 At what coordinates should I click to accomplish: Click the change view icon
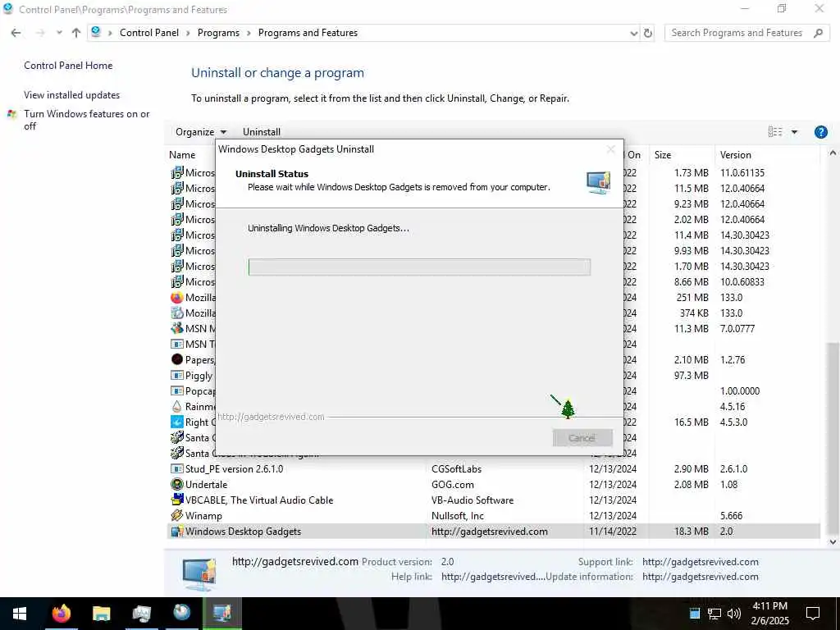tap(774, 132)
